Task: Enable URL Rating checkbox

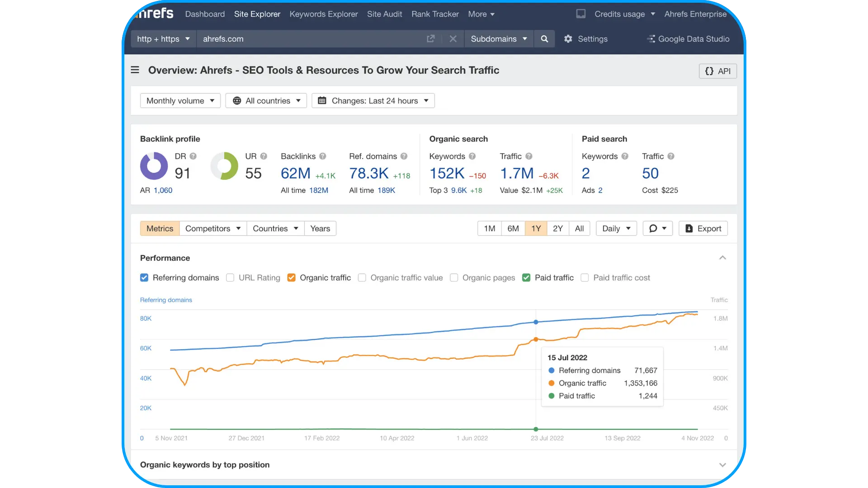Action: tap(230, 278)
